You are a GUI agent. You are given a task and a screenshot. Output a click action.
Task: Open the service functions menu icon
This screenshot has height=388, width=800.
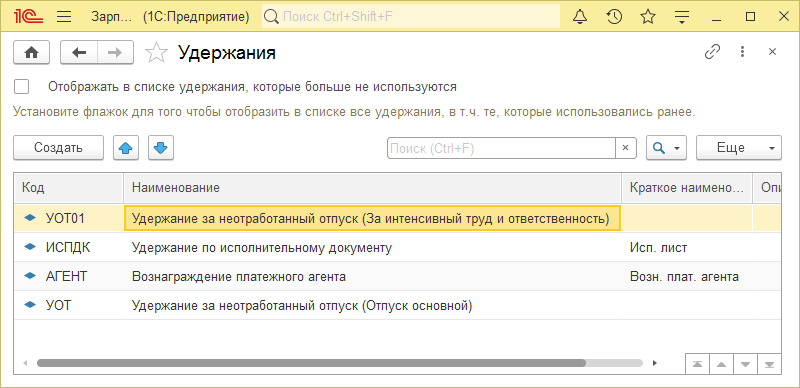tap(682, 17)
